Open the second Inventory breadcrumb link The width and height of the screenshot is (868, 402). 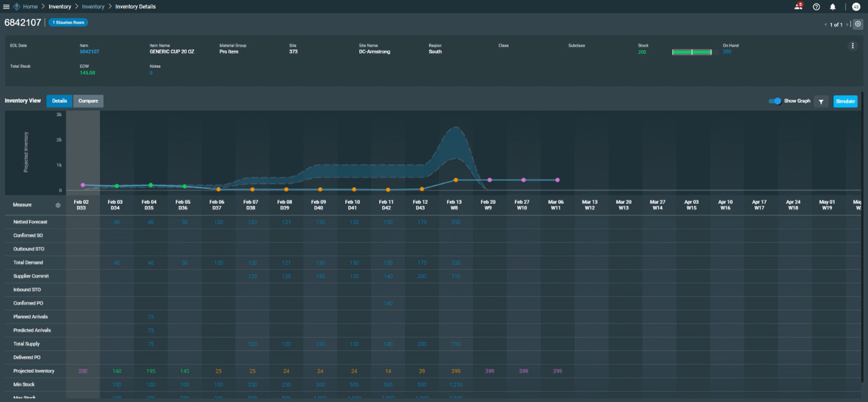93,7
